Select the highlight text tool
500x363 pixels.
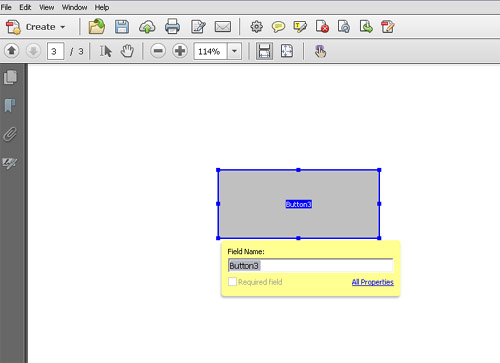click(x=300, y=27)
